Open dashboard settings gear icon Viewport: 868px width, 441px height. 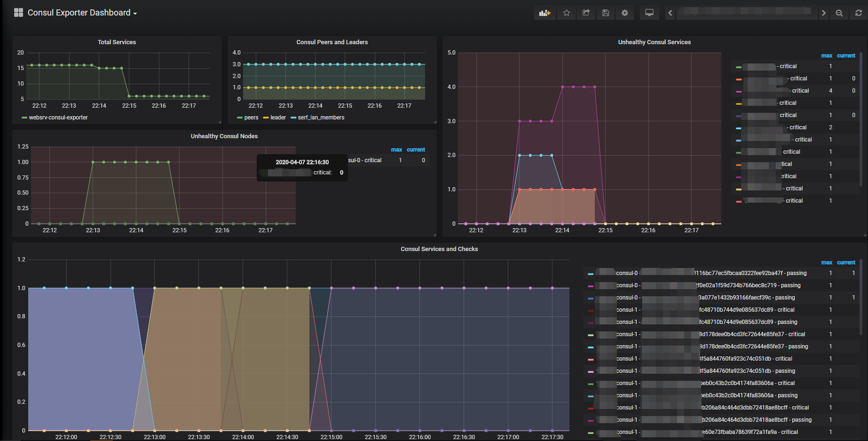[625, 13]
